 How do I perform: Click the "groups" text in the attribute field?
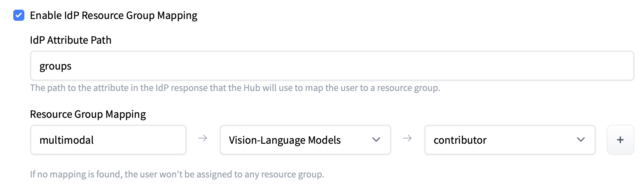pos(55,66)
